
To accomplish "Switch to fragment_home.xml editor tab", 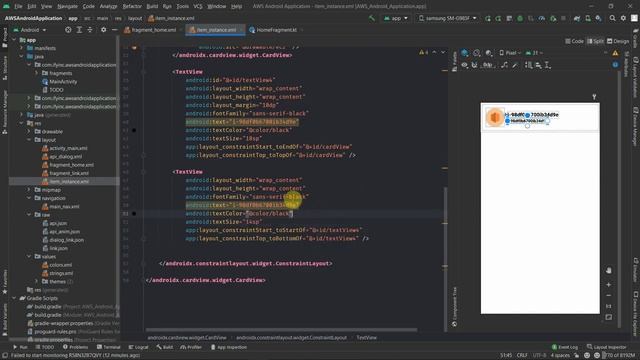I will [153, 30].
